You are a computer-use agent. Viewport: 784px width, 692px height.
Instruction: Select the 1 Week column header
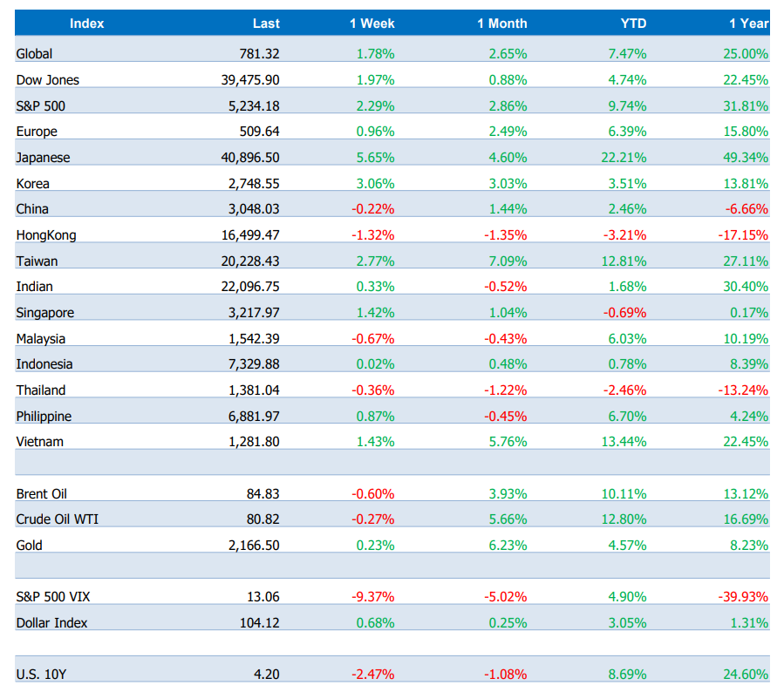[372, 24]
